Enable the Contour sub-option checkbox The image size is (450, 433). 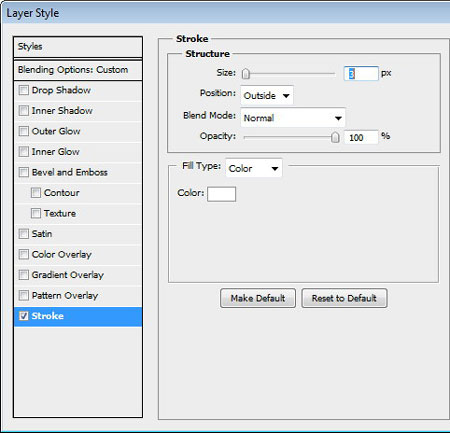click(36, 193)
